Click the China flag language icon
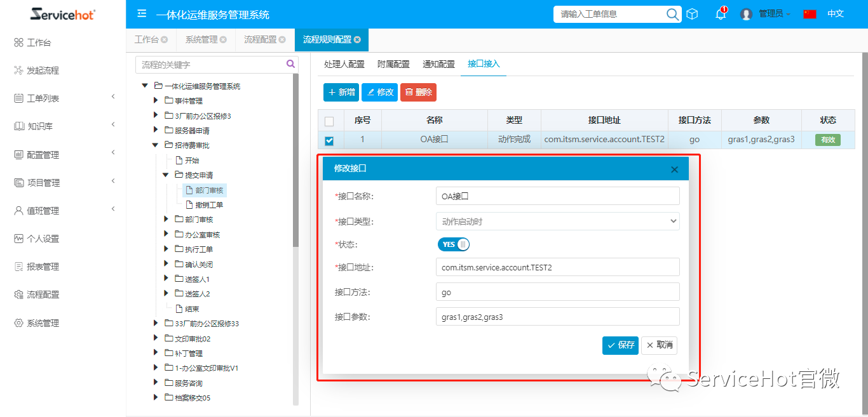This screenshot has height=417, width=868. (810, 14)
